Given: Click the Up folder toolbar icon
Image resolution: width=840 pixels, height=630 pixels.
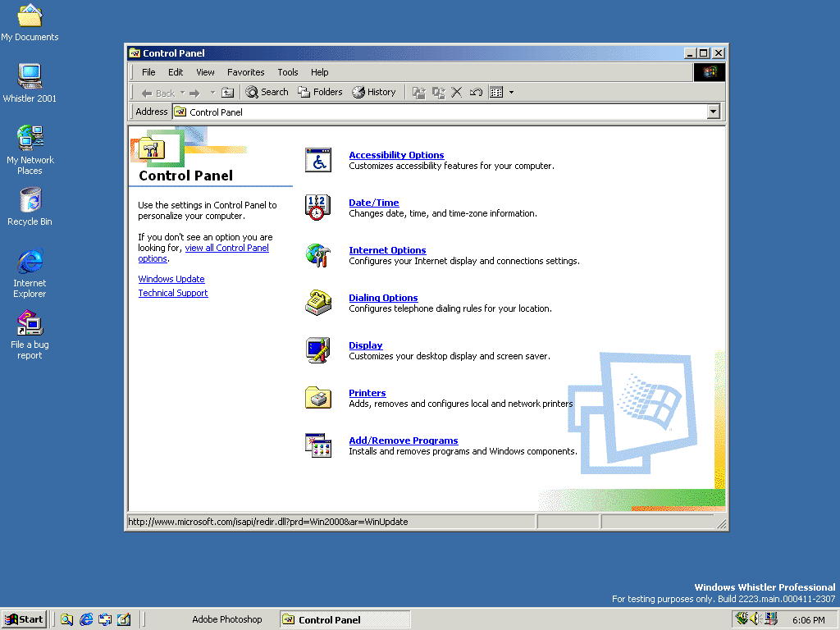Looking at the screenshot, I should pyautogui.click(x=228, y=93).
